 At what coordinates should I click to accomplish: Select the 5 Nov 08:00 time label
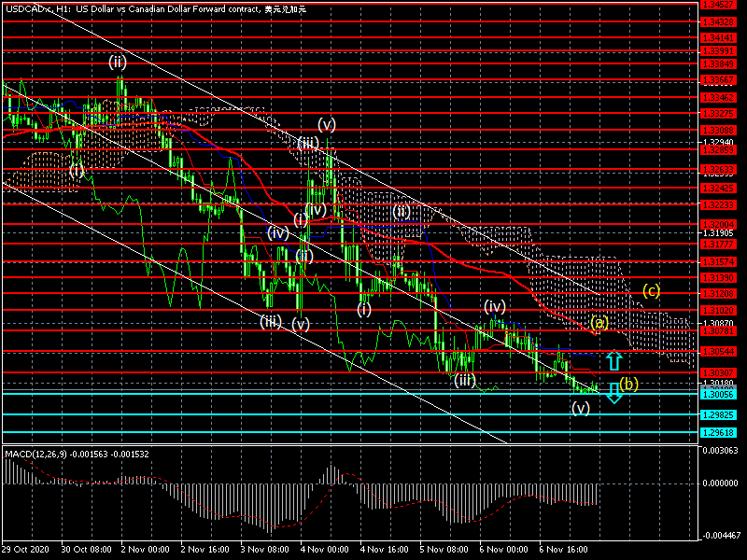coord(444,549)
